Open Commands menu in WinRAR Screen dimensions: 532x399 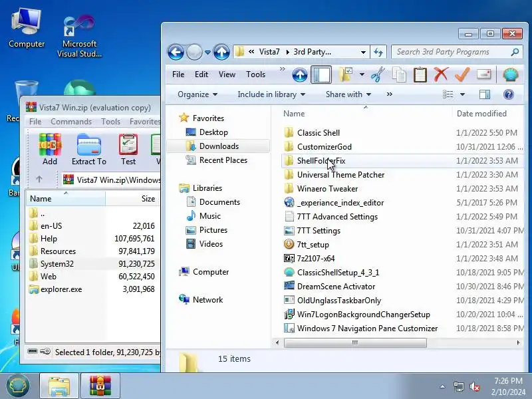click(x=71, y=122)
